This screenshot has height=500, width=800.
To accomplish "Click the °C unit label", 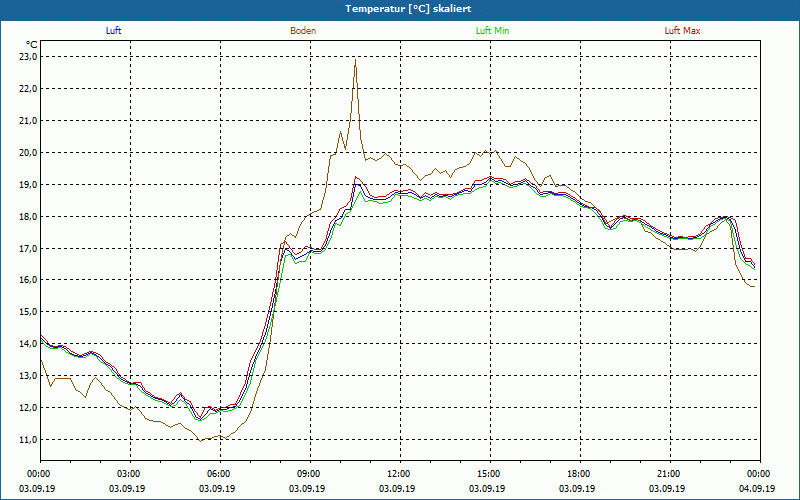I will pos(32,45).
